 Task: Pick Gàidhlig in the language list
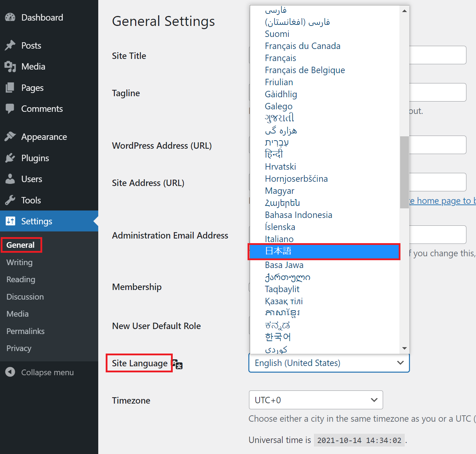click(x=325, y=94)
